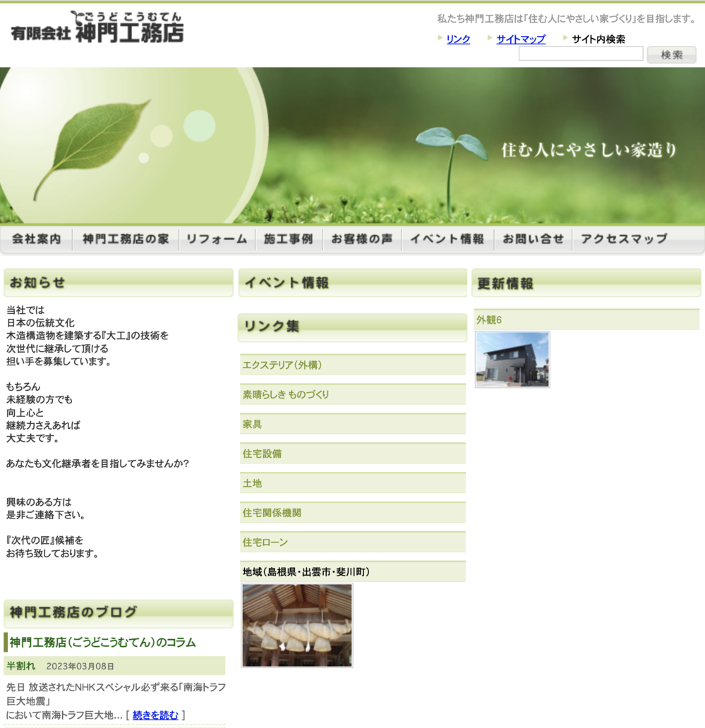Open the アクセスマップ menu item
This screenshot has height=728, width=705.
click(x=624, y=239)
